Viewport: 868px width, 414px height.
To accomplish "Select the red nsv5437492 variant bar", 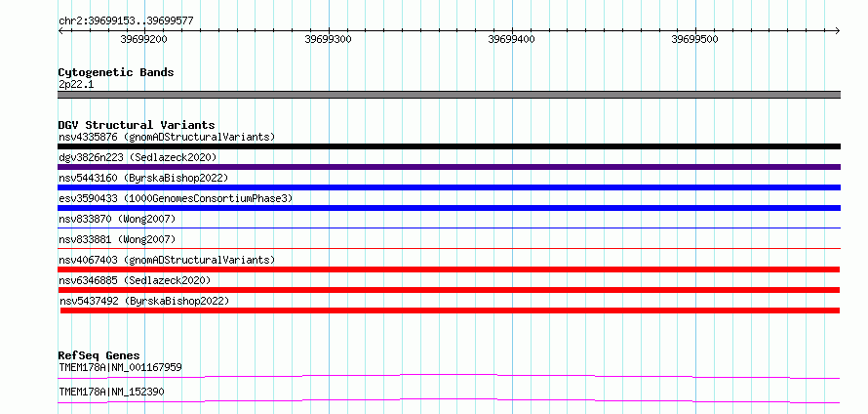I will pos(450,310).
